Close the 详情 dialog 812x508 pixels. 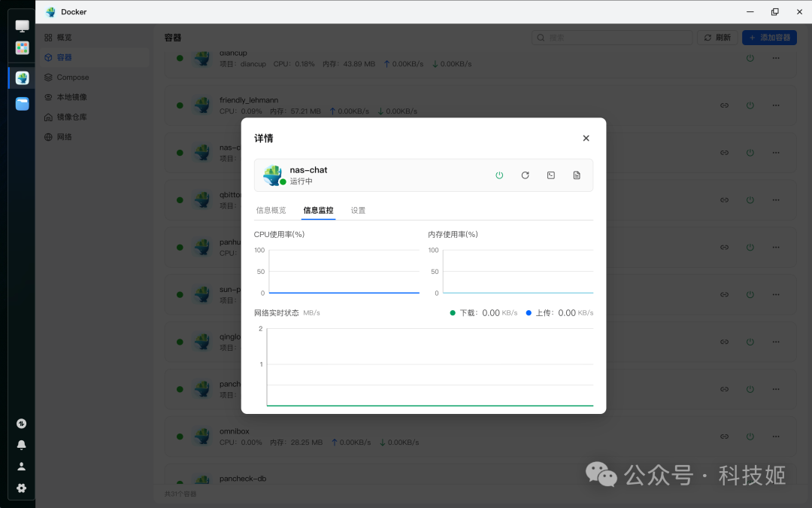[586, 138]
